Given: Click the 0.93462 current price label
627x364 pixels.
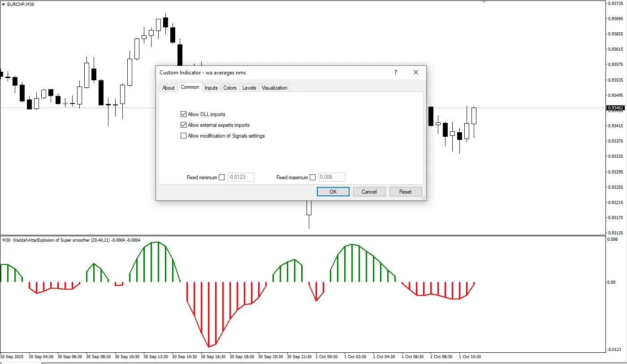Looking at the screenshot, I should pyautogui.click(x=615, y=108).
